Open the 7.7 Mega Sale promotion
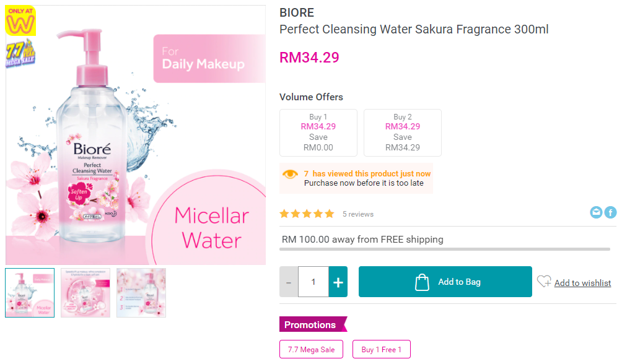Viewport: 622px width, 364px height. tap(311, 350)
